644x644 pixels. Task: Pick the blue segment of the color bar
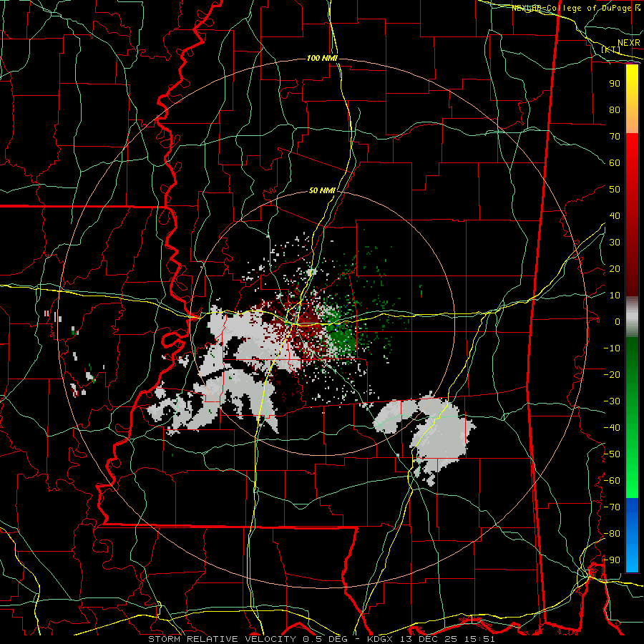[x=632, y=535]
